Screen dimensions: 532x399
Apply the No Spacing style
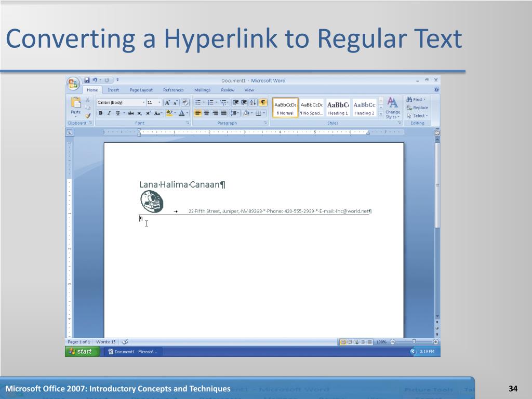[312, 108]
